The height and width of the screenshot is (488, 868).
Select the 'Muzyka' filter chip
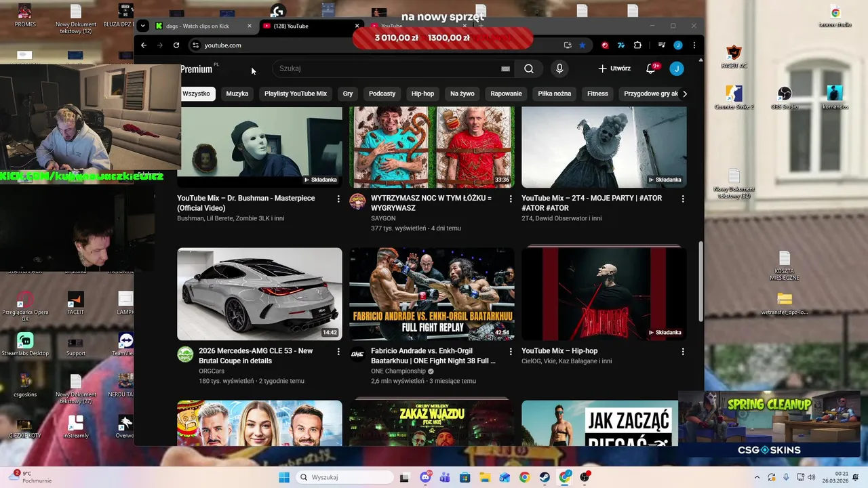click(x=237, y=94)
